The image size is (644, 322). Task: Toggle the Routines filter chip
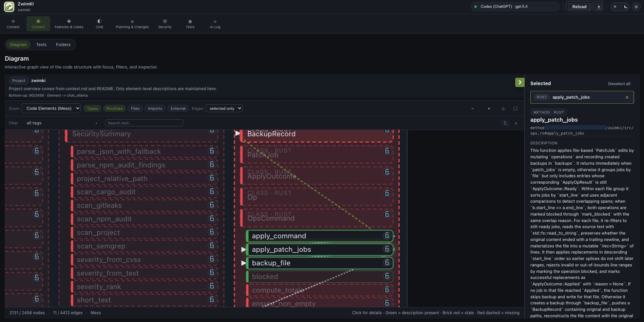(x=114, y=108)
